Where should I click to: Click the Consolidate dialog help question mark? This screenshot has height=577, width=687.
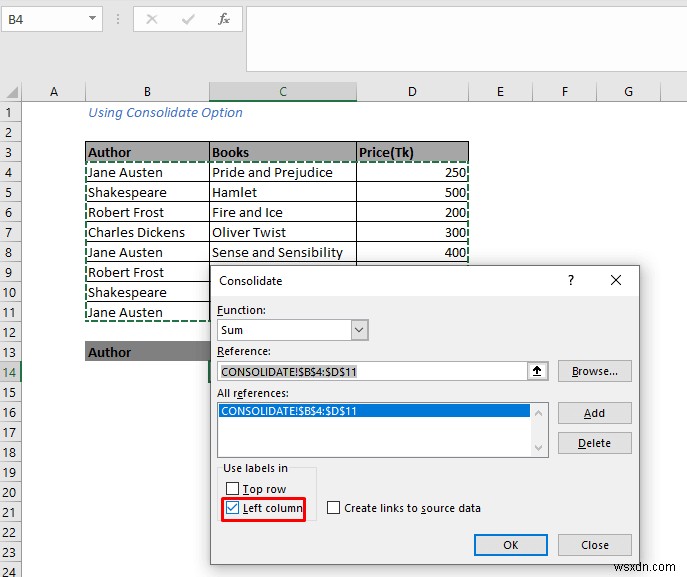tap(570, 280)
